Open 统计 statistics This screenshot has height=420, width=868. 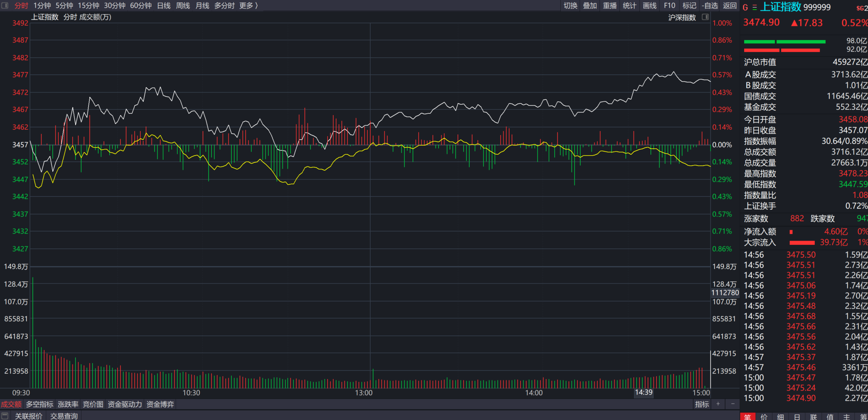629,5
